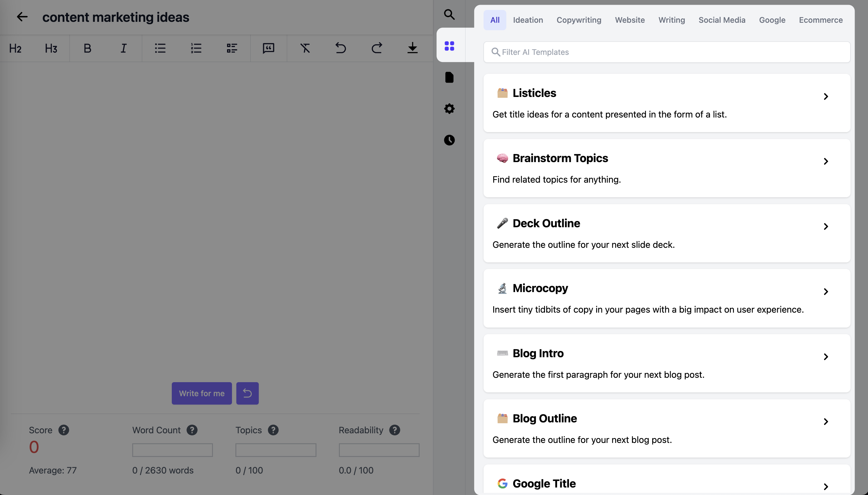Toggle italic formatting

point(124,48)
